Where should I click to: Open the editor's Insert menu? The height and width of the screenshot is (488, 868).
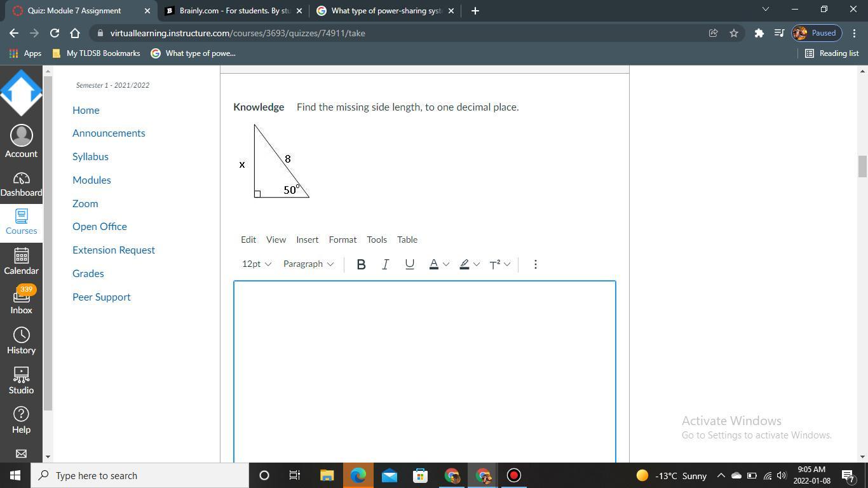pyautogui.click(x=308, y=240)
